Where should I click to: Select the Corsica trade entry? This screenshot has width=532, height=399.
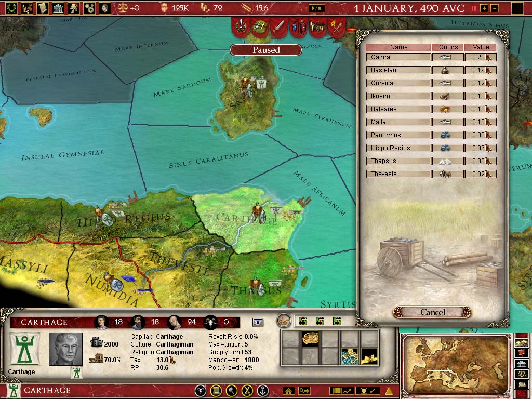[398, 83]
